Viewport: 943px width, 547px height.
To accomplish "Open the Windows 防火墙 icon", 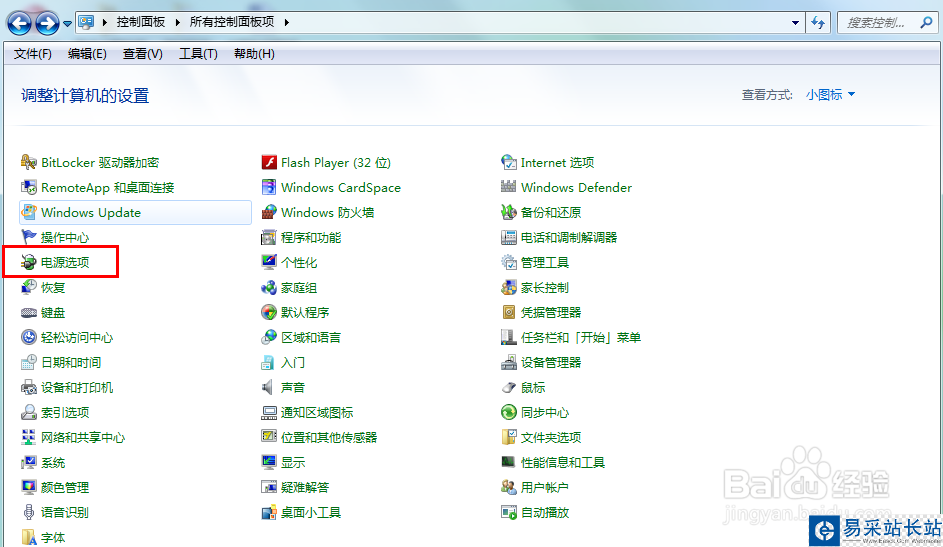I will pos(269,212).
